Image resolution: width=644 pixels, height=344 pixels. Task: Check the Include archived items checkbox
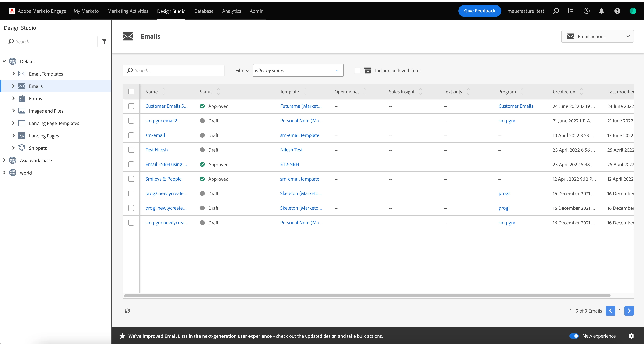pos(358,70)
